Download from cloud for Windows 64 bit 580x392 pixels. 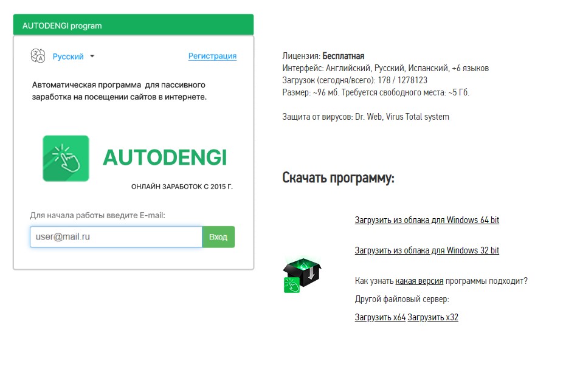pos(427,220)
